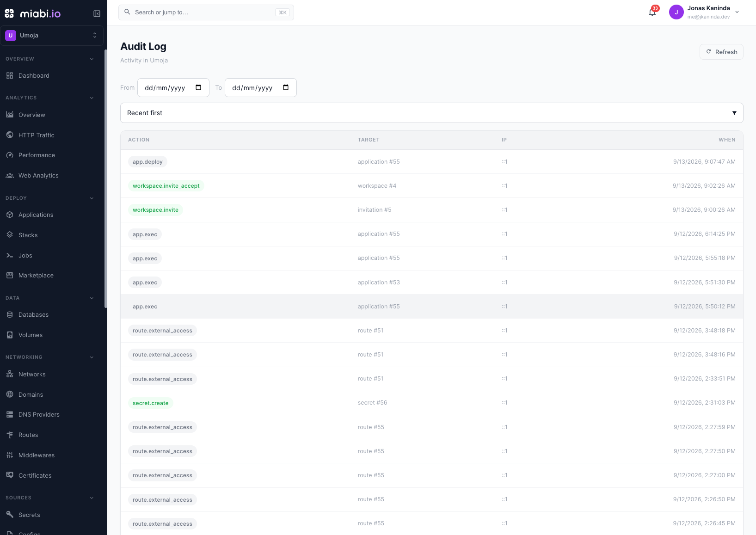The width and height of the screenshot is (756, 535).
Task: Open the analytics Overview menu item
Action: click(32, 115)
